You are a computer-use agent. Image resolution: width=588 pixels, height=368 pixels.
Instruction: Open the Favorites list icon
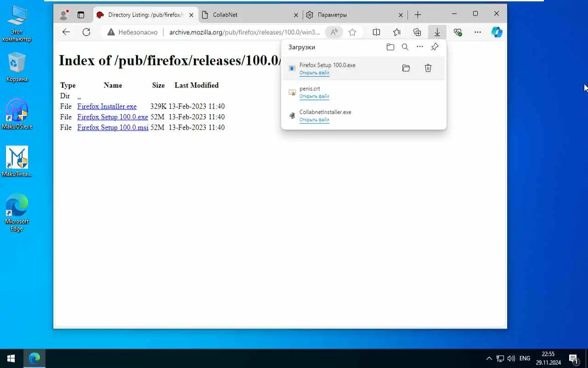(x=397, y=32)
